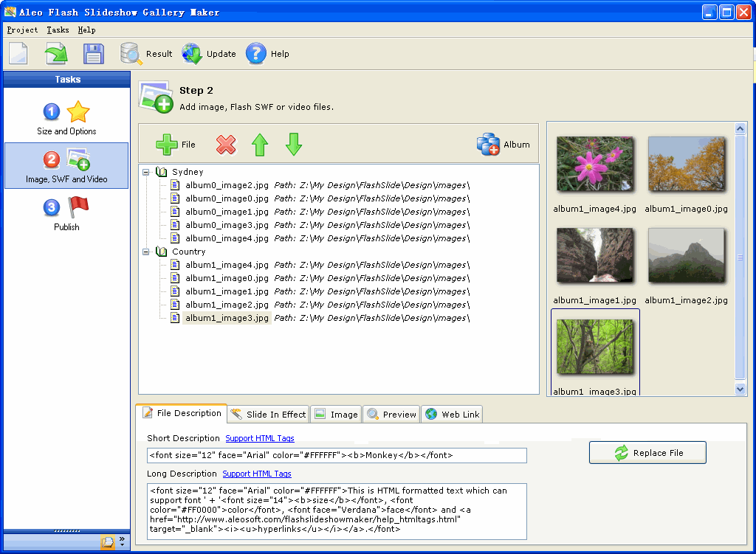Click the Long Description text area

point(337,511)
